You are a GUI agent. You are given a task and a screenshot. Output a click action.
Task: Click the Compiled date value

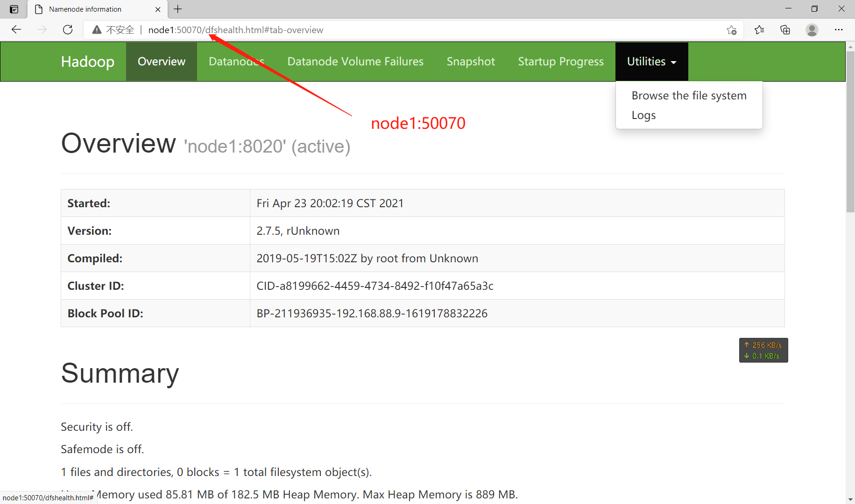(x=367, y=258)
